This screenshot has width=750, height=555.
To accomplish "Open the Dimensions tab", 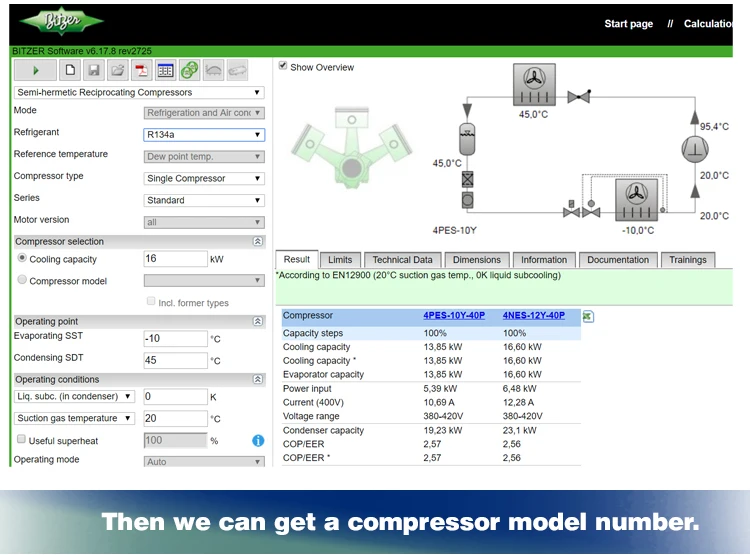I will [476, 260].
